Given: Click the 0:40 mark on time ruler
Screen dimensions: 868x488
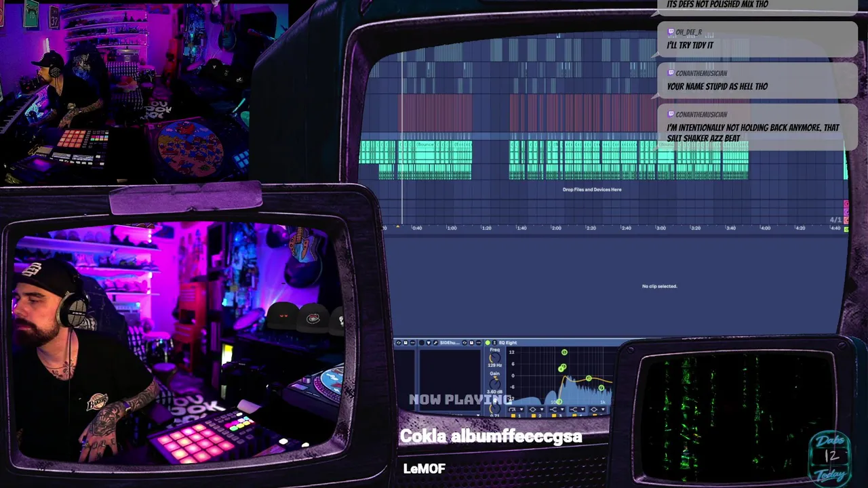Looking at the screenshot, I should [417, 228].
